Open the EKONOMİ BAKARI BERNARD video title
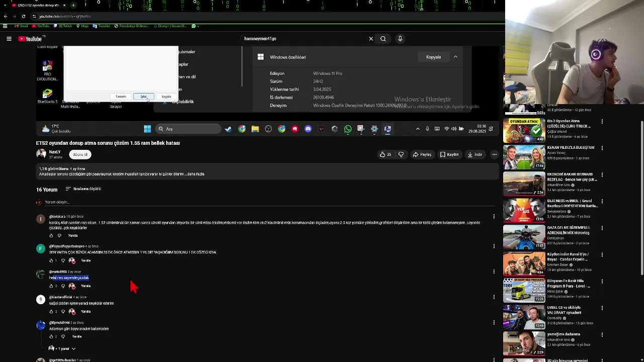This screenshot has width=644, height=362. click(x=572, y=176)
